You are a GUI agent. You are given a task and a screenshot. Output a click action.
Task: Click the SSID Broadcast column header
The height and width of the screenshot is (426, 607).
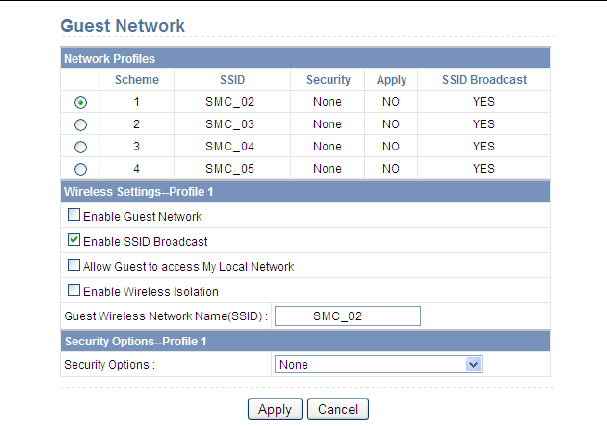[x=484, y=80]
